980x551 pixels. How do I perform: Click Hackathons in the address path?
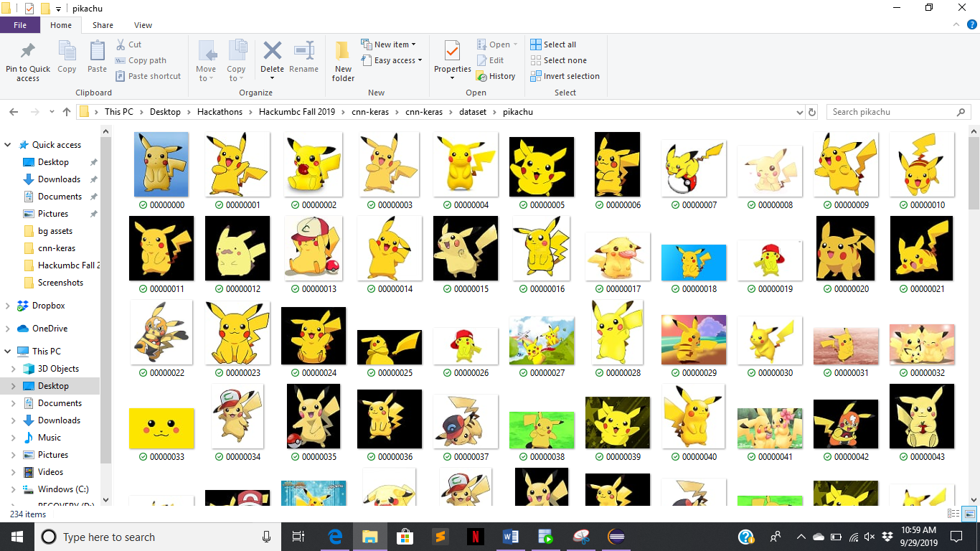(x=220, y=112)
